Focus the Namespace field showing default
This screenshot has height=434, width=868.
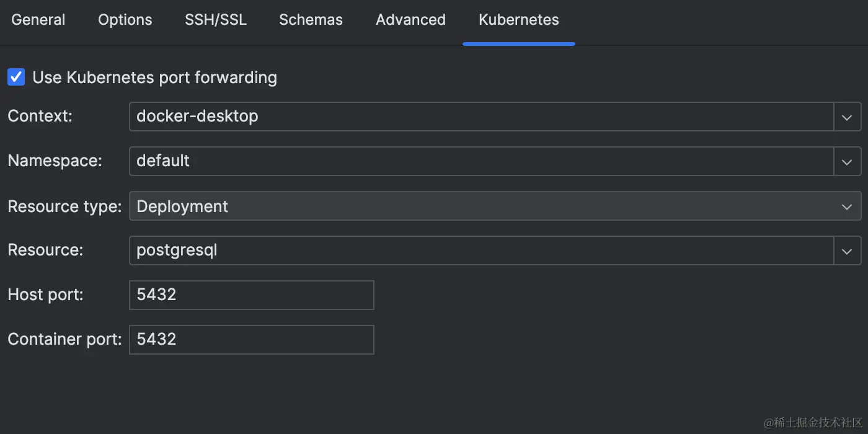(x=481, y=161)
